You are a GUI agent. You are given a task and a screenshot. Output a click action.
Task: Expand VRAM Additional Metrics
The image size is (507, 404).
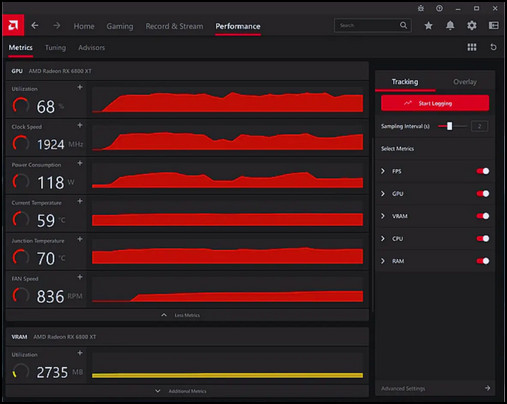click(x=187, y=391)
